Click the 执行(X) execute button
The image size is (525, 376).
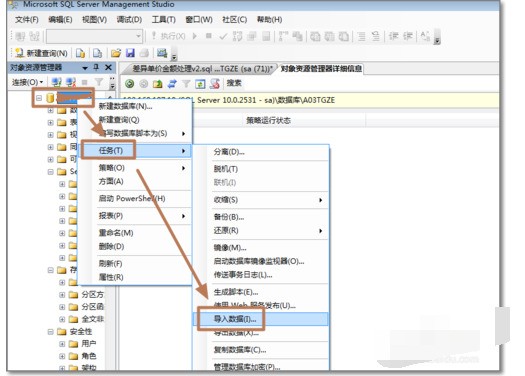(169, 36)
